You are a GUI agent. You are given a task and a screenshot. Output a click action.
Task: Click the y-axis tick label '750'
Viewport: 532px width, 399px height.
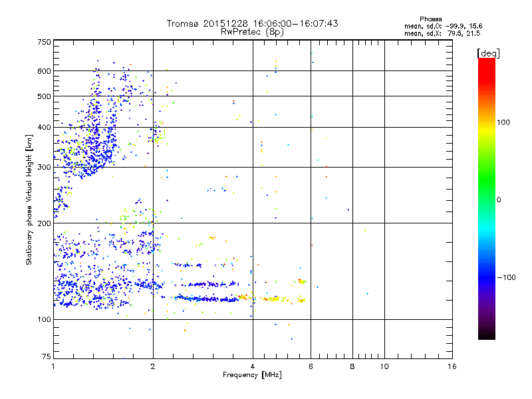pos(44,42)
